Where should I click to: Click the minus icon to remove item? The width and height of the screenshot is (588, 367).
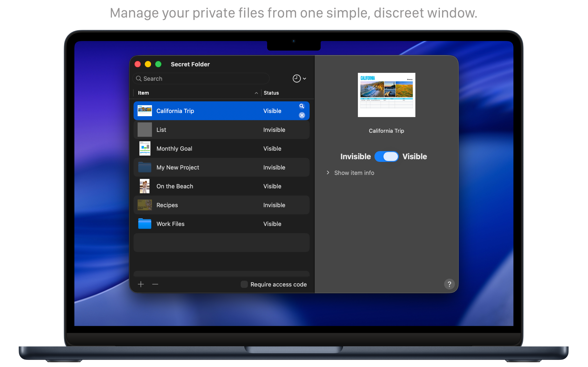[x=155, y=284]
